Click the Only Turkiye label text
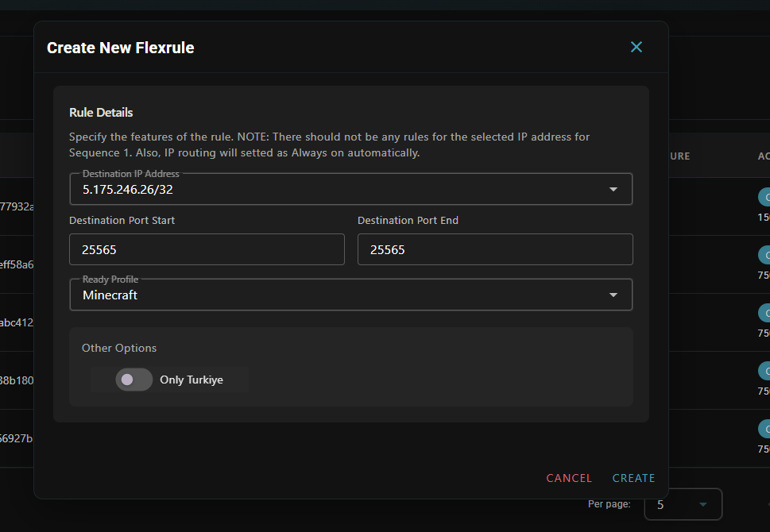The width and height of the screenshot is (770, 532). pos(192,380)
